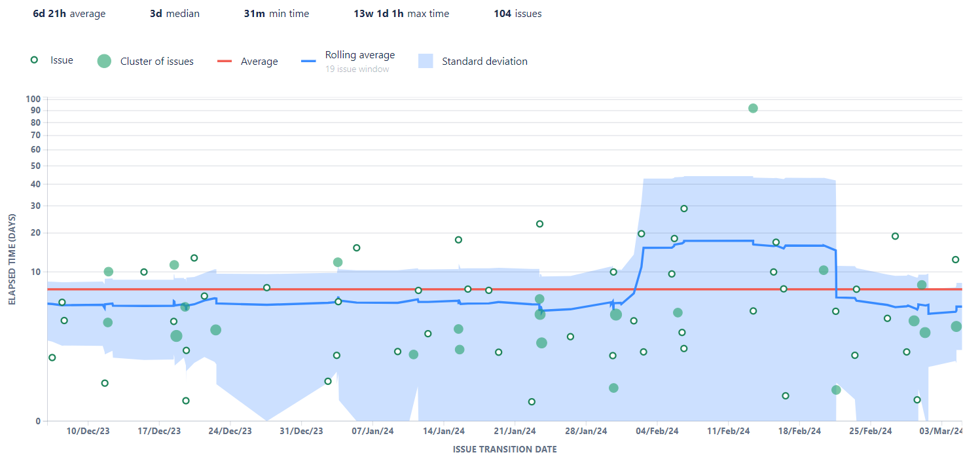
Task: Select the Issue Transition Date axis label
Action: point(504,449)
